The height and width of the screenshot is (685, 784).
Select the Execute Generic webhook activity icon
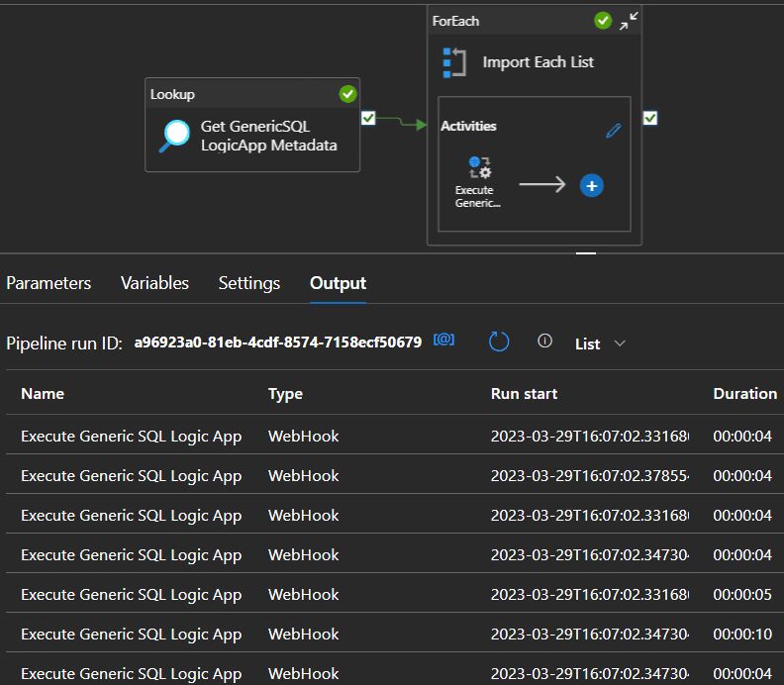click(479, 167)
